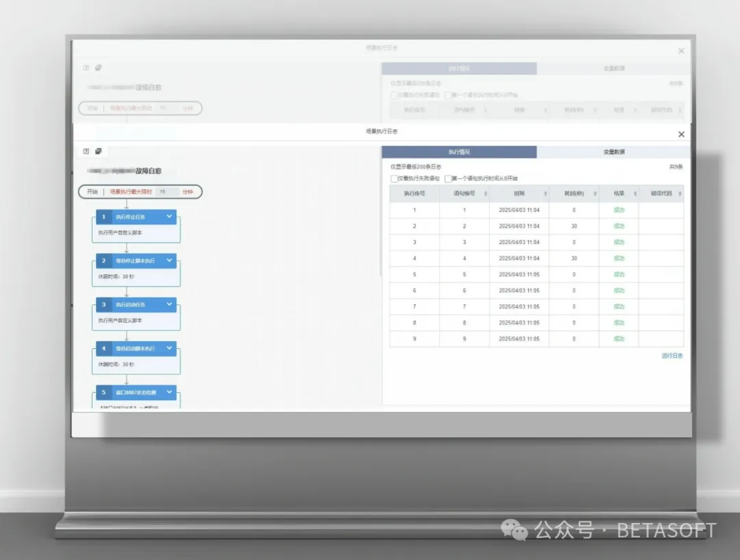Image resolution: width=740 pixels, height=560 pixels.
Task: Click duration 0 in row 7
Action: 574,306
